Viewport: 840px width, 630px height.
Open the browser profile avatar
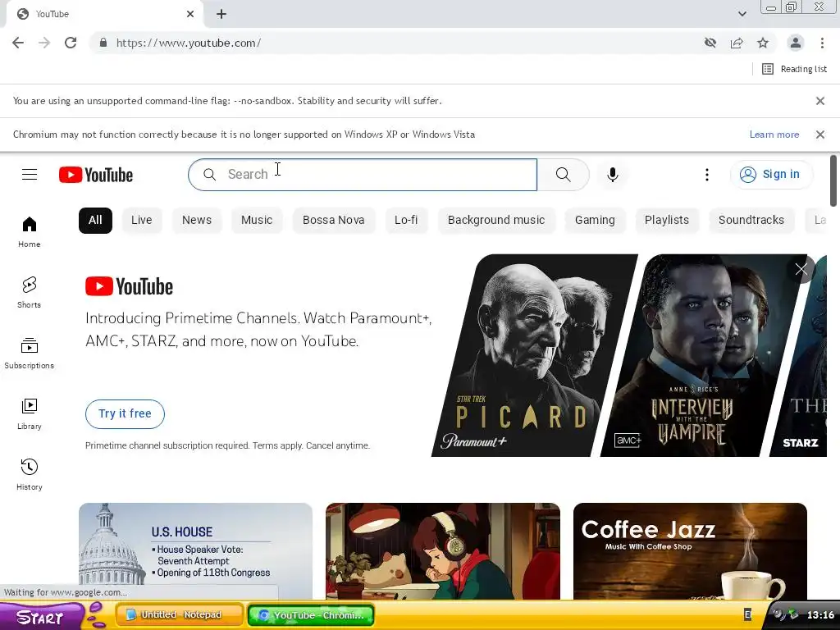coord(796,43)
